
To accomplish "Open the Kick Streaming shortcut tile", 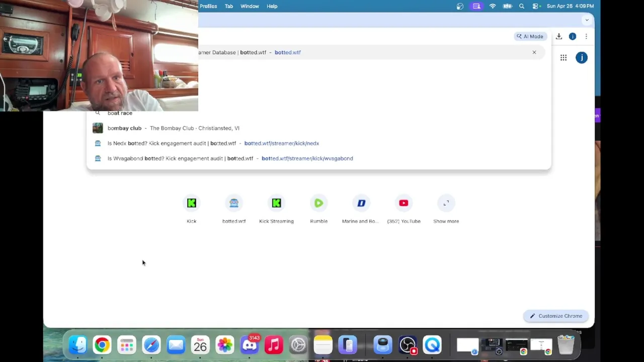I will (276, 210).
